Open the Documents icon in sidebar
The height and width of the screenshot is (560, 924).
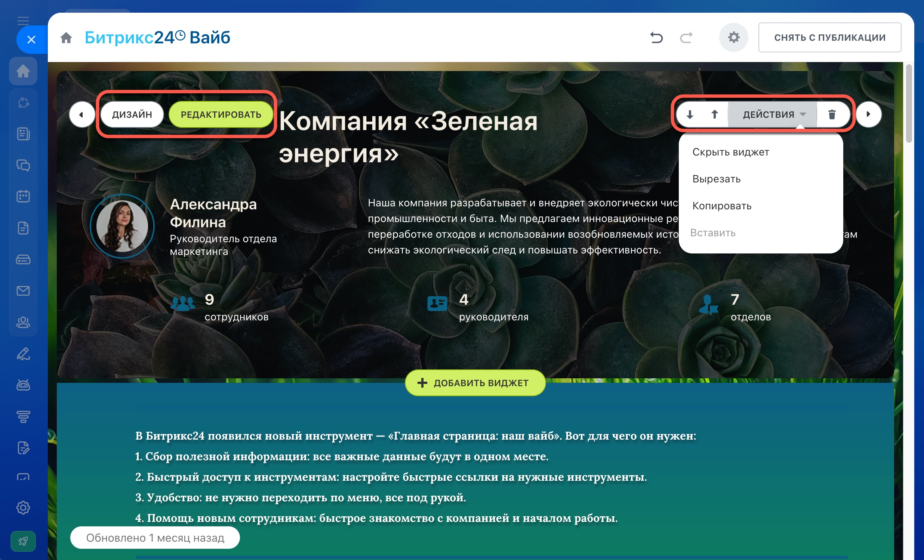click(x=23, y=228)
